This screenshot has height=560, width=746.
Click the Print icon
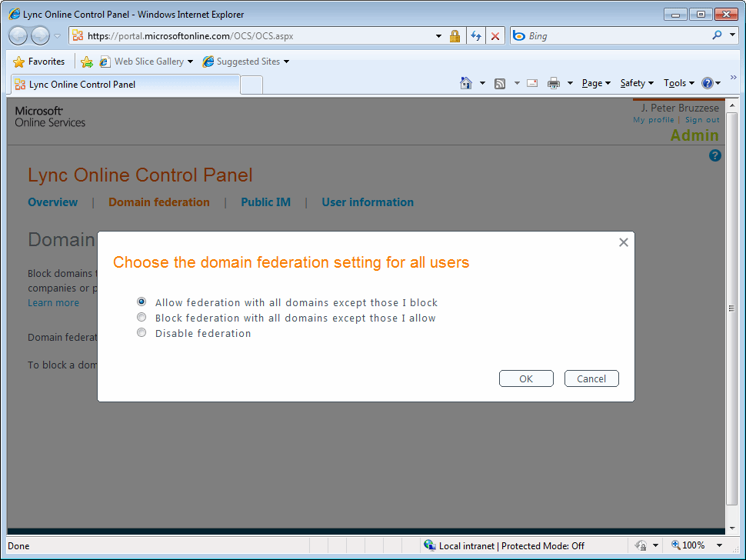coord(553,84)
